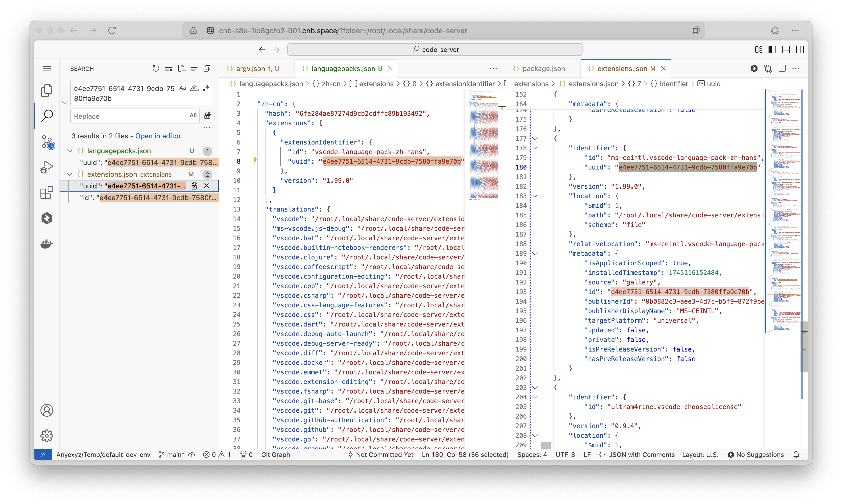
Task: Switch to argv.json tab
Action: 257,69
